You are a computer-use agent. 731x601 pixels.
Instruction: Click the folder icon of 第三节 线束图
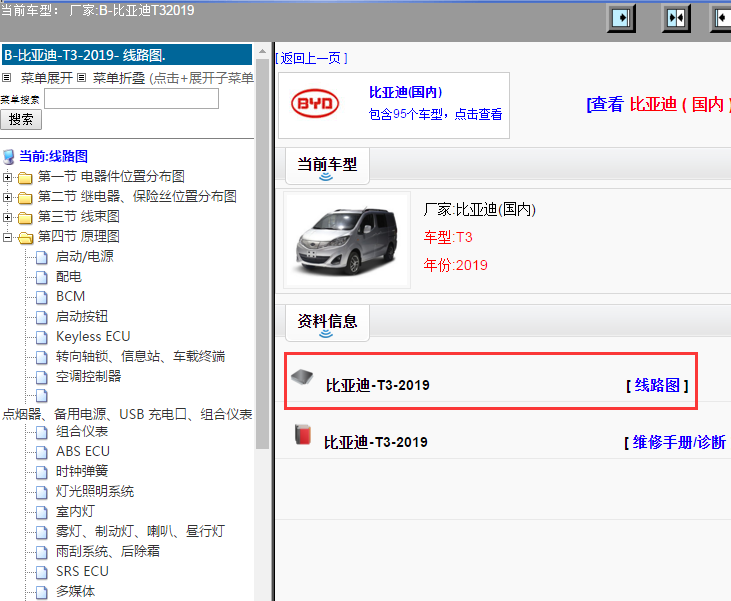pyautogui.click(x=25, y=218)
